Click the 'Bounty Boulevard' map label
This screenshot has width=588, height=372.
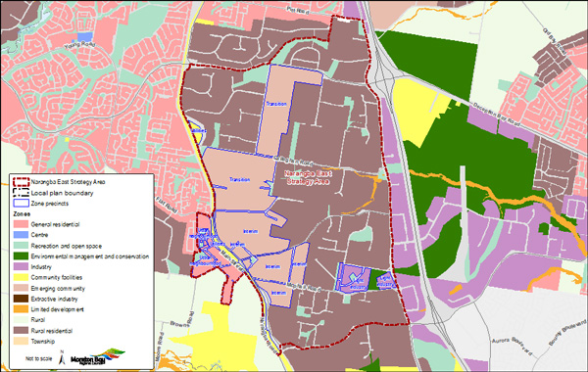point(566,333)
